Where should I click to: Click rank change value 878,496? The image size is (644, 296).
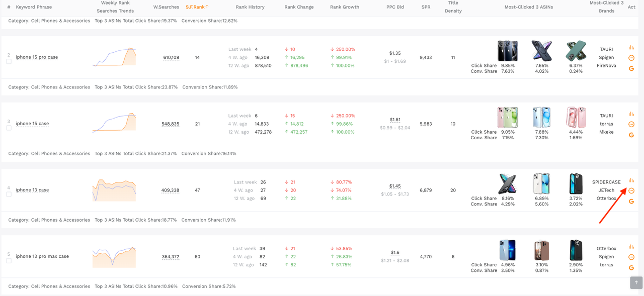pyautogui.click(x=299, y=65)
